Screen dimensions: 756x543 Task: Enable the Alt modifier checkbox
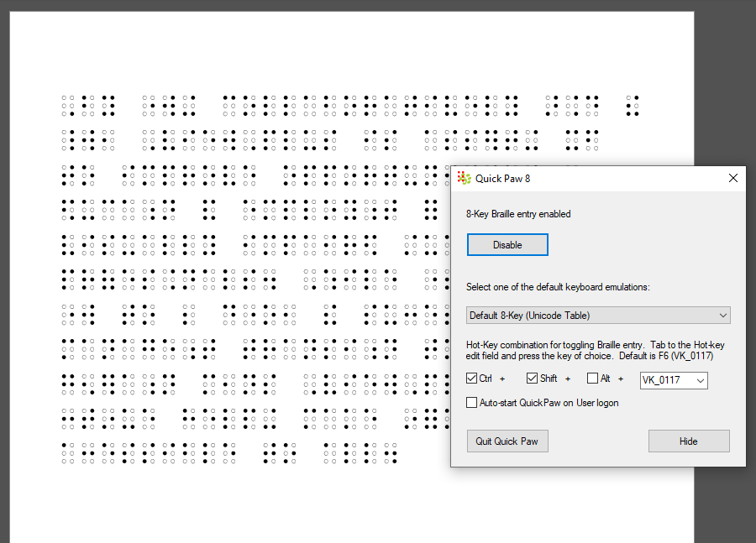(592, 378)
